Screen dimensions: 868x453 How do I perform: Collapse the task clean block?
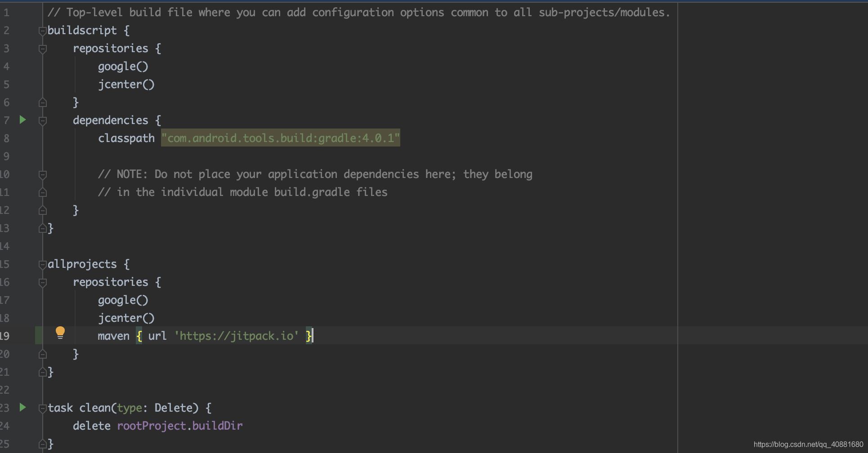(x=43, y=409)
